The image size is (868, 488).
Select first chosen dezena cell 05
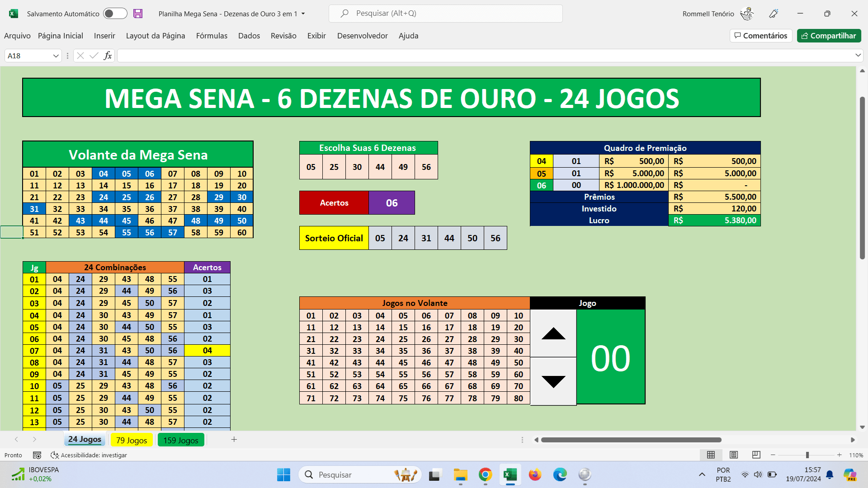point(311,167)
